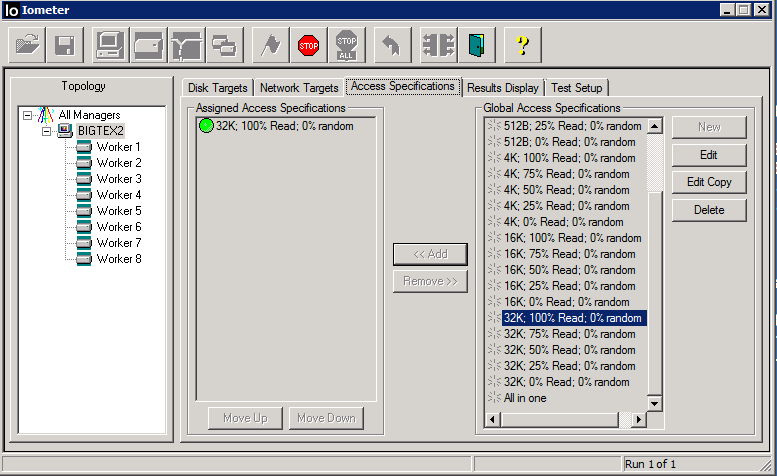
Task: Open the Results Display tab
Action: [503, 88]
